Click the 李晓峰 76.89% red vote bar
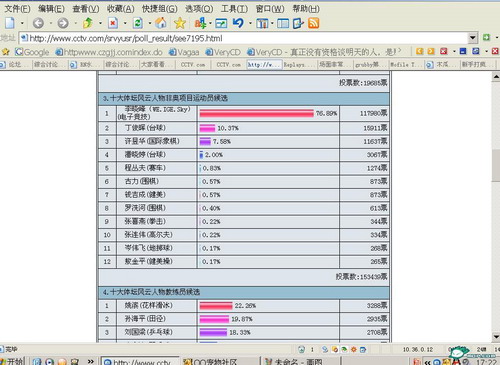Screen dimensions: 500x365 (257, 114)
